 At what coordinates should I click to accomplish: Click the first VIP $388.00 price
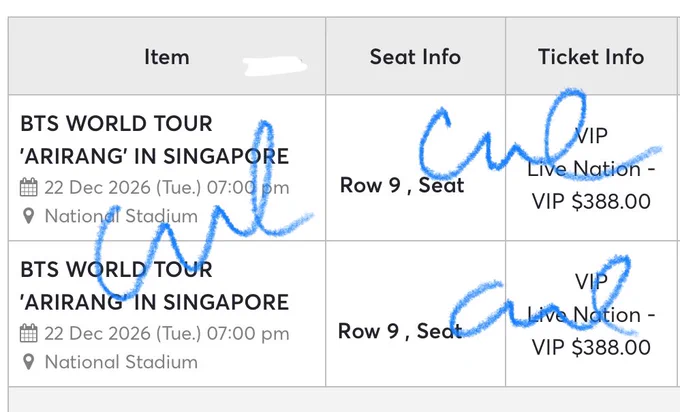[591, 201]
